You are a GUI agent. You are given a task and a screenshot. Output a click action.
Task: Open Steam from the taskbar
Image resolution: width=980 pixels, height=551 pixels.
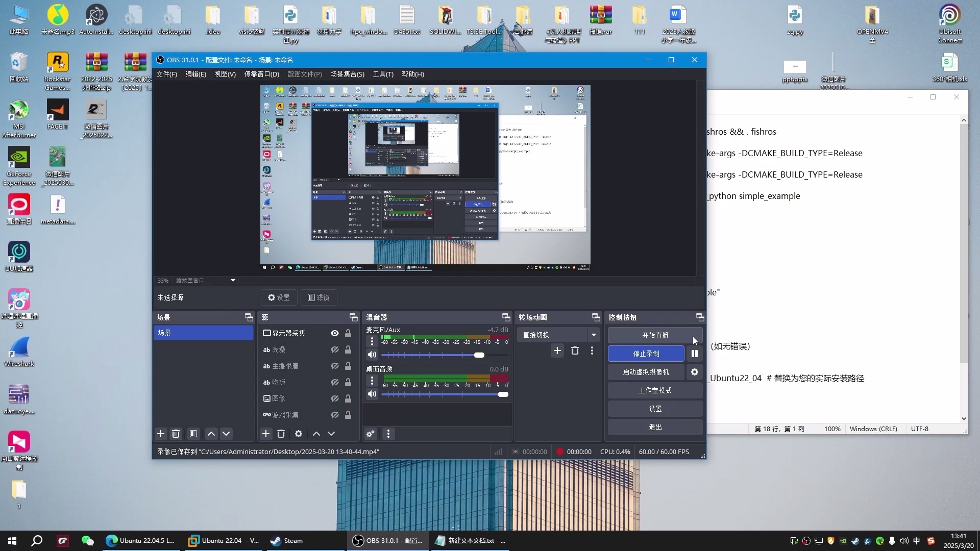coord(287,541)
